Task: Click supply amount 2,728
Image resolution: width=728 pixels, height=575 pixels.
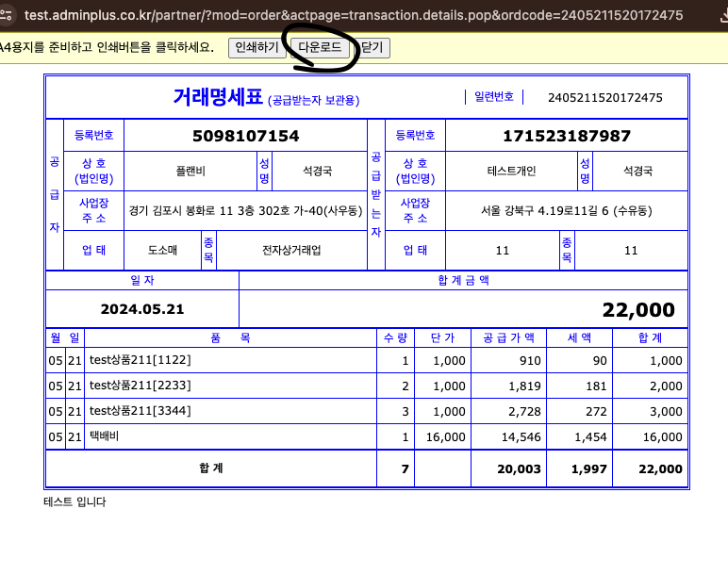Action: coord(524,412)
